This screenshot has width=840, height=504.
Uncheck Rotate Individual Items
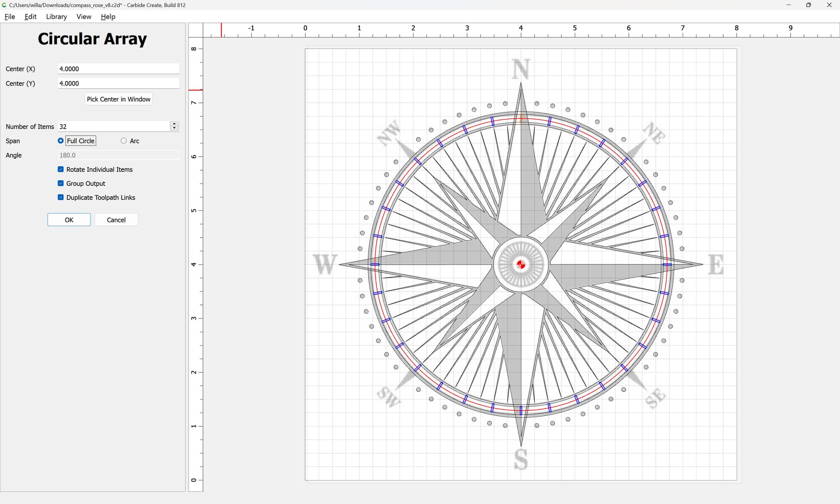61,169
